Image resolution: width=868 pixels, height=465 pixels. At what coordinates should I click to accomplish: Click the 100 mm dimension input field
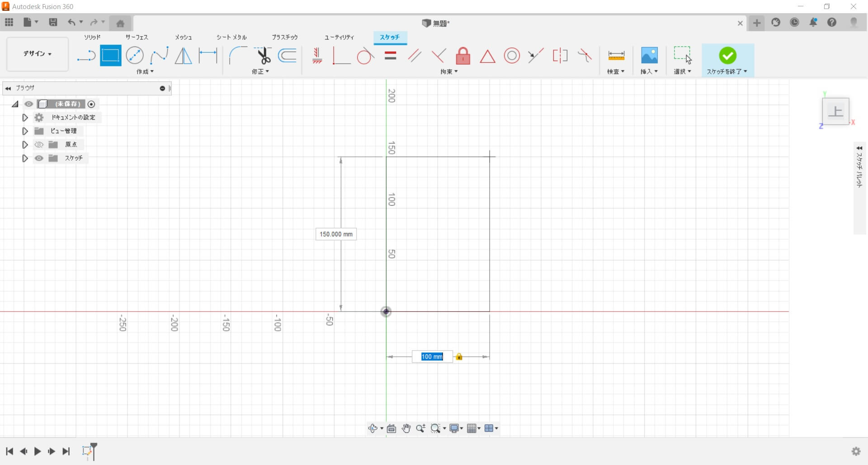coord(432,357)
